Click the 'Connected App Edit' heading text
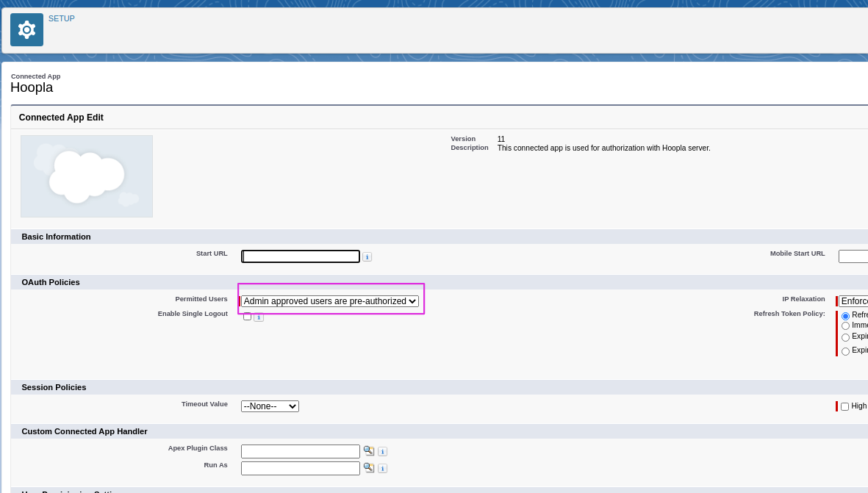Image resolution: width=868 pixels, height=493 pixels. click(61, 118)
